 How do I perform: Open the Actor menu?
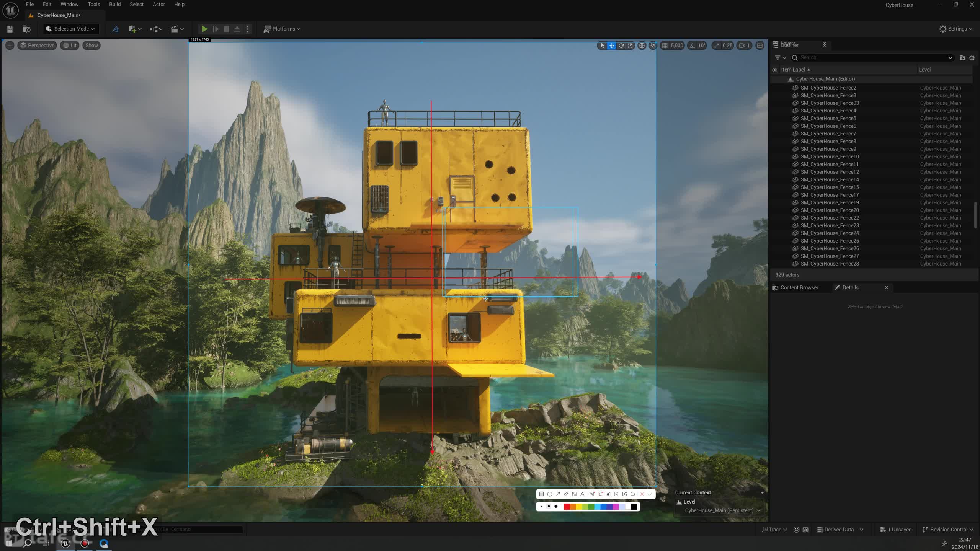pyautogui.click(x=159, y=5)
